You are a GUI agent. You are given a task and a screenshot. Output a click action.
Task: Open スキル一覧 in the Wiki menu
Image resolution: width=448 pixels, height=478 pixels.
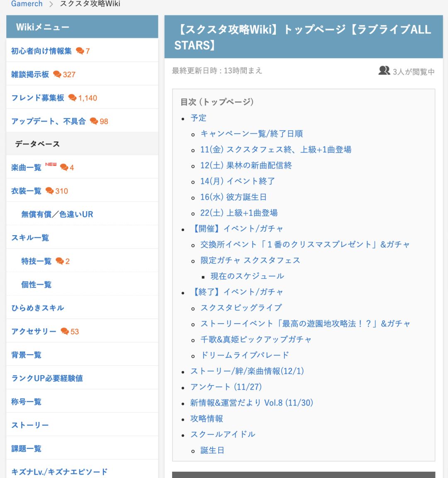click(x=30, y=238)
